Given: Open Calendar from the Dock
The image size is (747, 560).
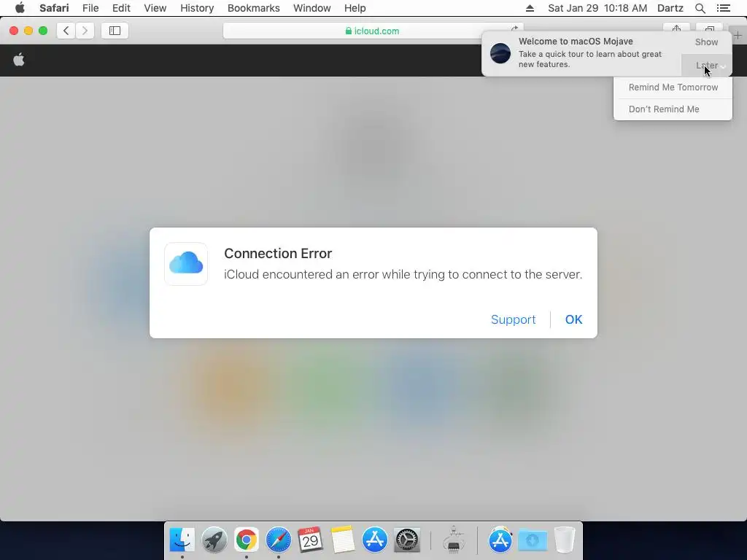Looking at the screenshot, I should pyautogui.click(x=310, y=540).
